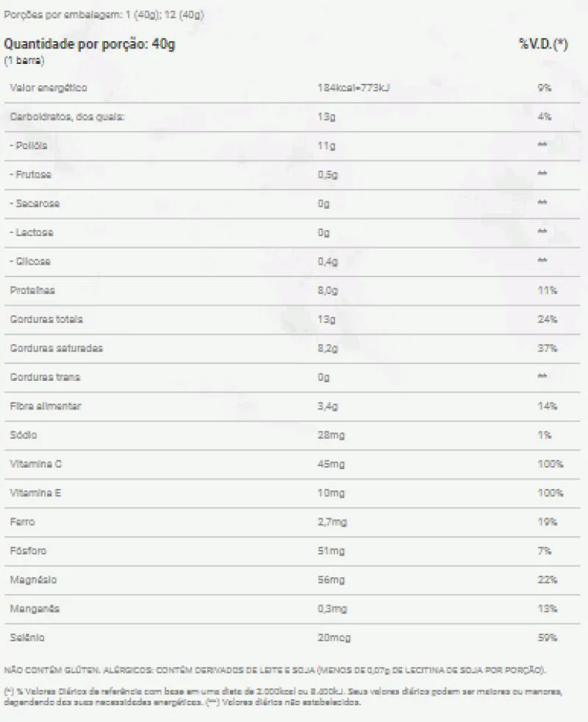Screen dimensions: 588x722
Task: Click the Frutose row label
Action: (30, 174)
